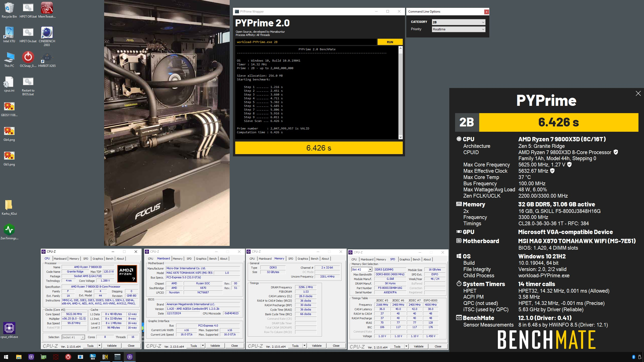This screenshot has height=362, width=644.
Task: Expand Tools arrow in CPU-Z CPU window
Action: [99, 346]
